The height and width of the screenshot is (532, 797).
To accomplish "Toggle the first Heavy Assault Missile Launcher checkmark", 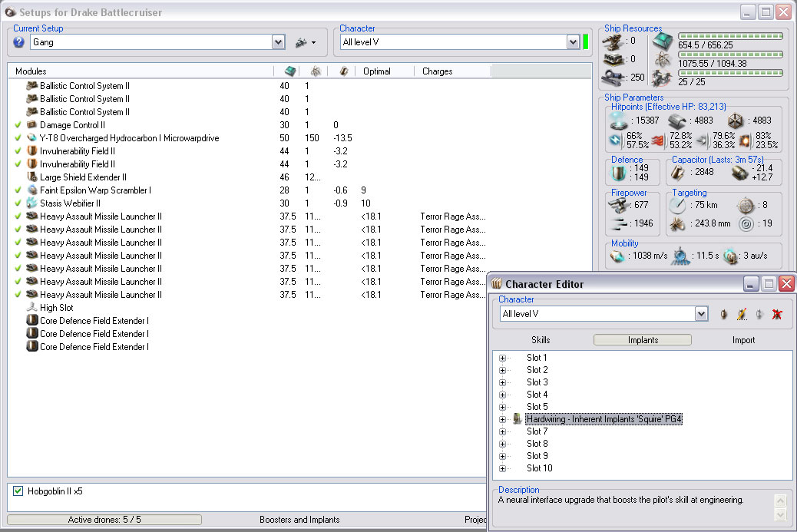I will pos(18,216).
